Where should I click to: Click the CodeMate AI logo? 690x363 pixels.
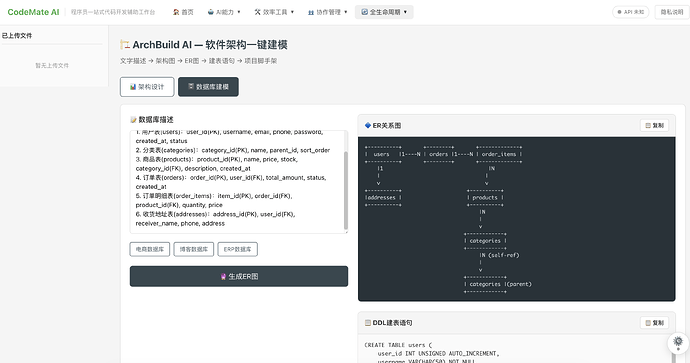[x=33, y=12]
